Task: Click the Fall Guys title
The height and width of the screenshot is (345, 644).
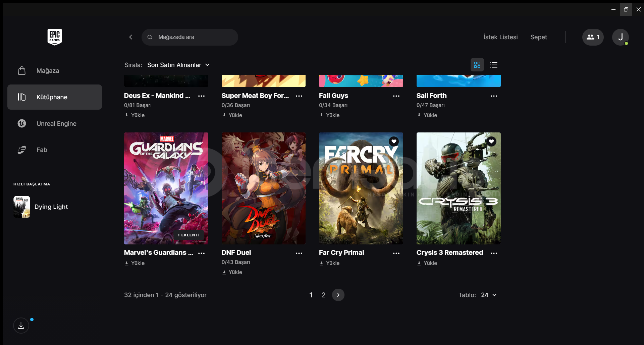Action: (x=333, y=96)
